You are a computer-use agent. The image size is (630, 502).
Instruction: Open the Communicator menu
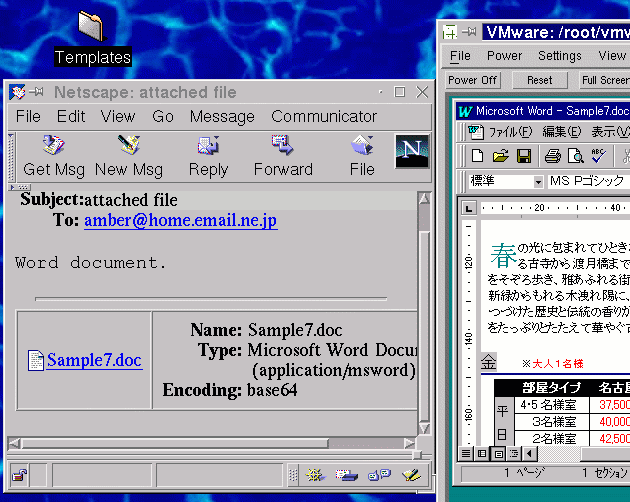[324, 116]
